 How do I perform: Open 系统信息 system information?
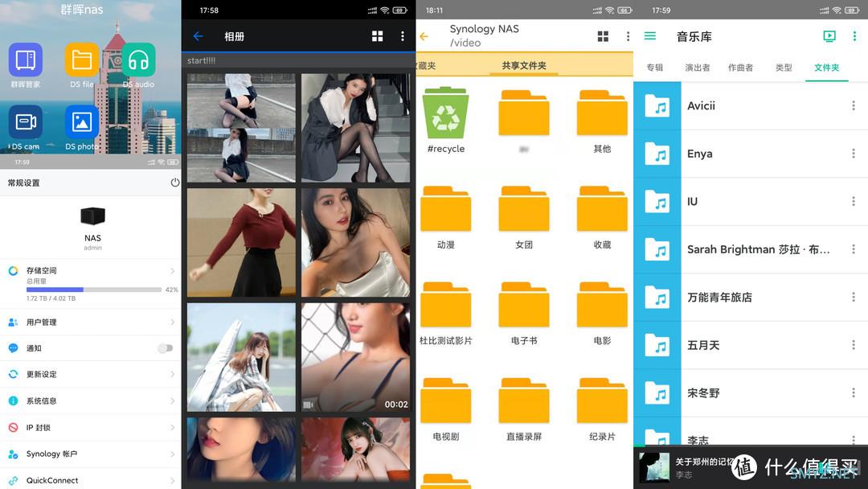91,401
